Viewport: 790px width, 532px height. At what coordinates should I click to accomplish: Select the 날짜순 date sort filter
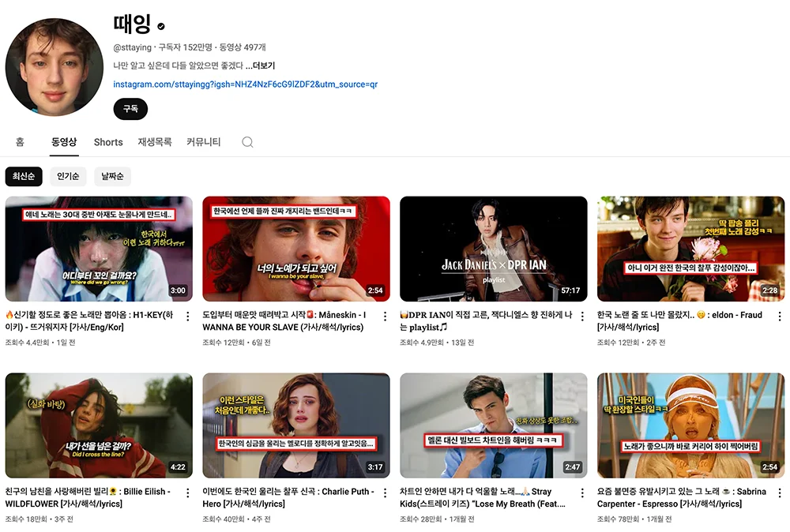[x=113, y=176]
